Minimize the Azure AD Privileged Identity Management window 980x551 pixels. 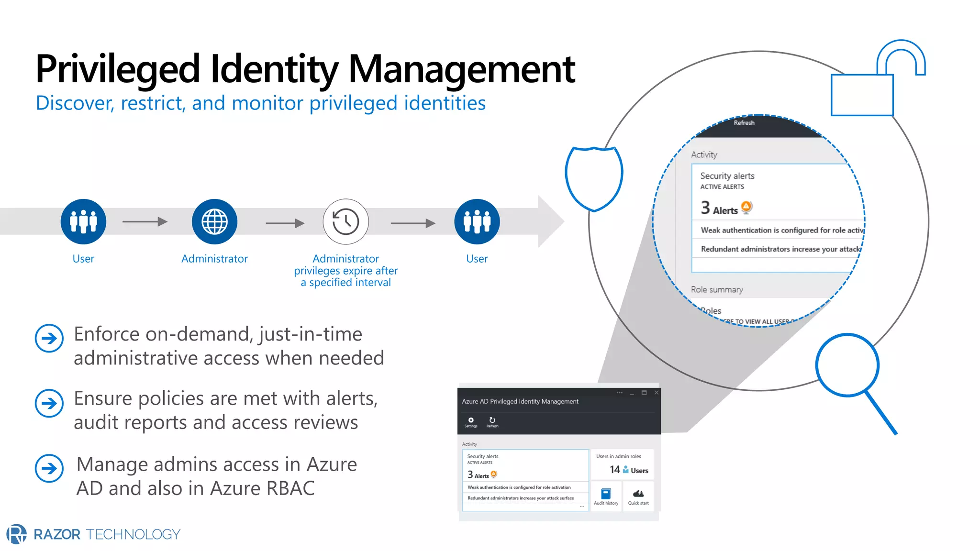pos(632,393)
